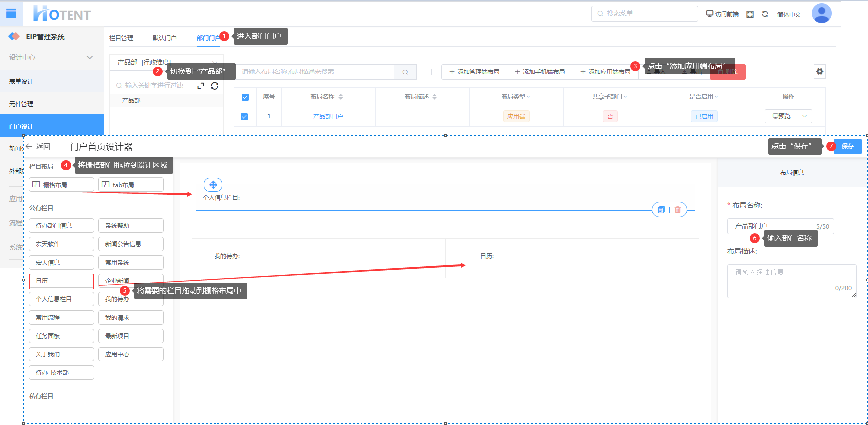Image resolution: width=868 pixels, height=425 pixels.
Task: Click the department keyword filter input
Action: click(154, 86)
